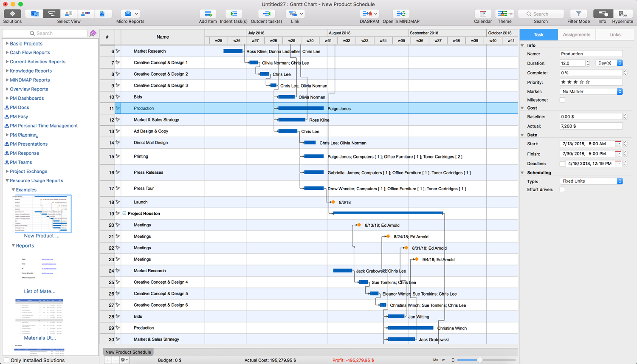Viewport: 637px width, 364px height.
Task: Click the Add Item toolbar icon
Action: pyautogui.click(x=208, y=14)
